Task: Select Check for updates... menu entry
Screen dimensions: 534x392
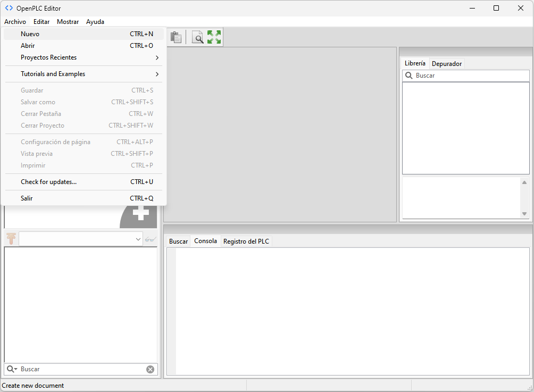Action: tap(84, 182)
